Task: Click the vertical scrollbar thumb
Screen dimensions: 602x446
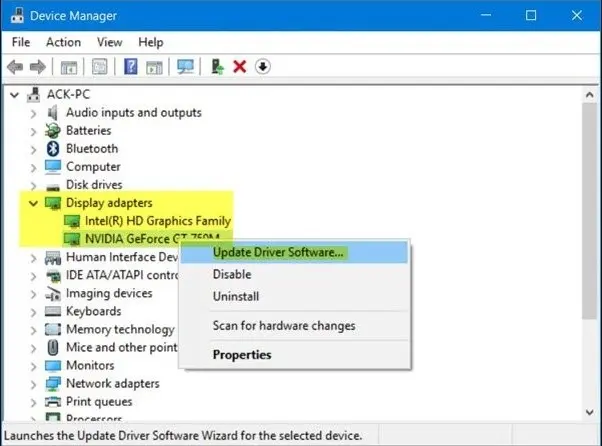Action: [589, 210]
